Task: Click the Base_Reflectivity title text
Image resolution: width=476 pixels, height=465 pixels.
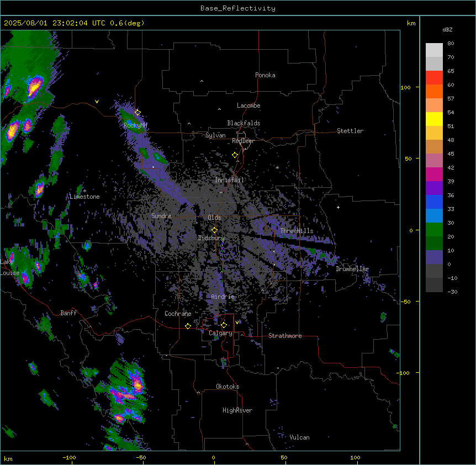Action: pos(238,8)
